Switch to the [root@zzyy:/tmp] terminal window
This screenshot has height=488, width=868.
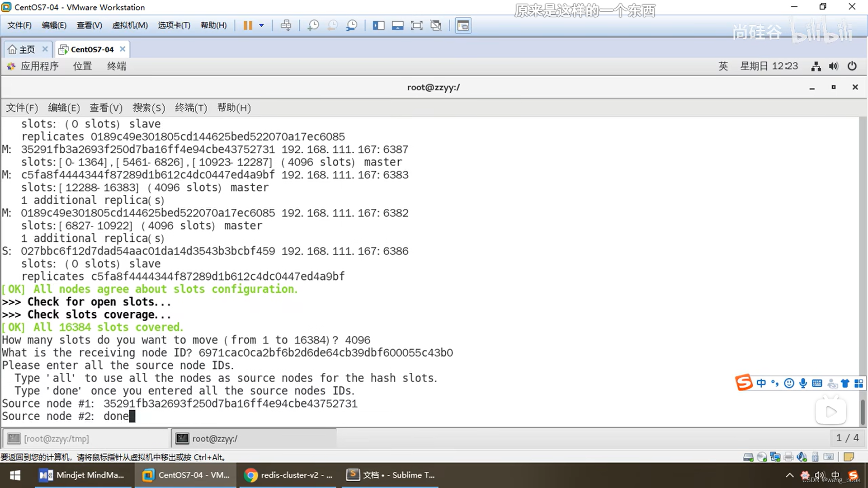[57, 438]
